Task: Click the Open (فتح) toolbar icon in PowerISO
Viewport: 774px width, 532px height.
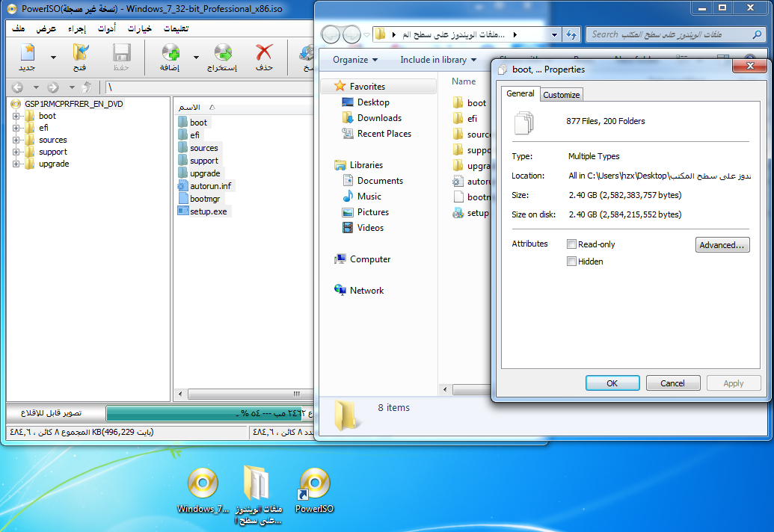Action: point(80,58)
